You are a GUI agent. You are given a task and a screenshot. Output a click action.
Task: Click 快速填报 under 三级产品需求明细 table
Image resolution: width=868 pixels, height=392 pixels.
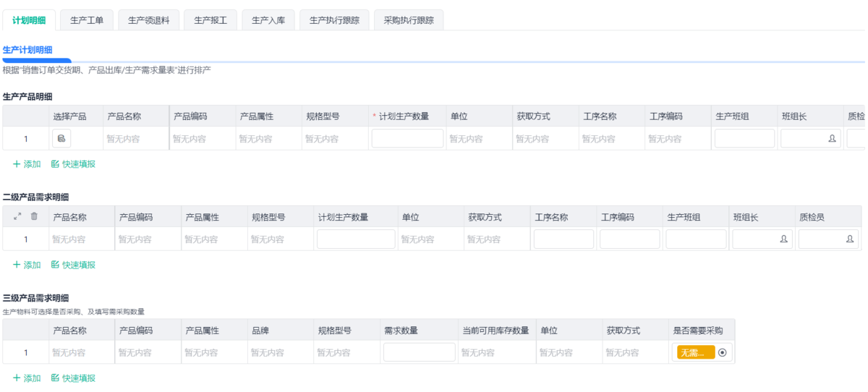[x=73, y=378]
